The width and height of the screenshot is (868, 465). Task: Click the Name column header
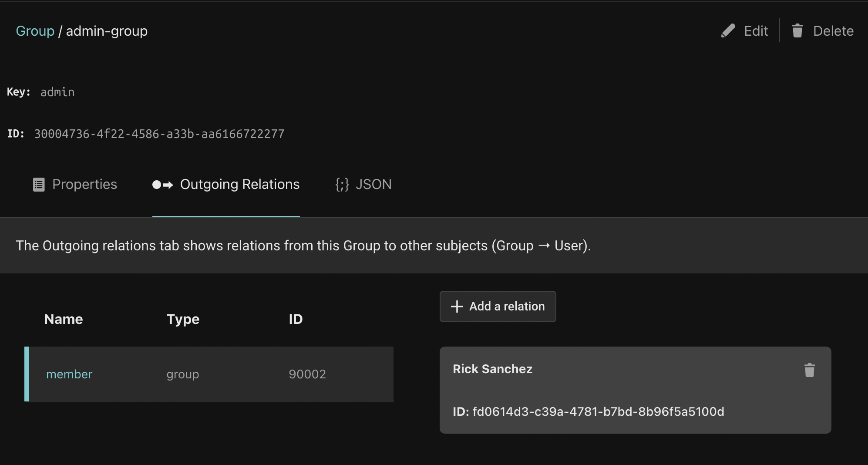tap(64, 319)
